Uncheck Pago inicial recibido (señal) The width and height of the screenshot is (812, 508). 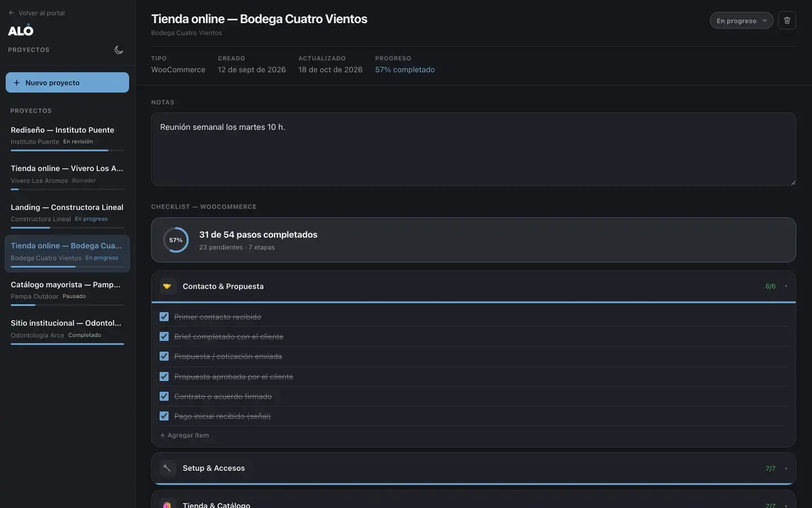click(x=164, y=416)
